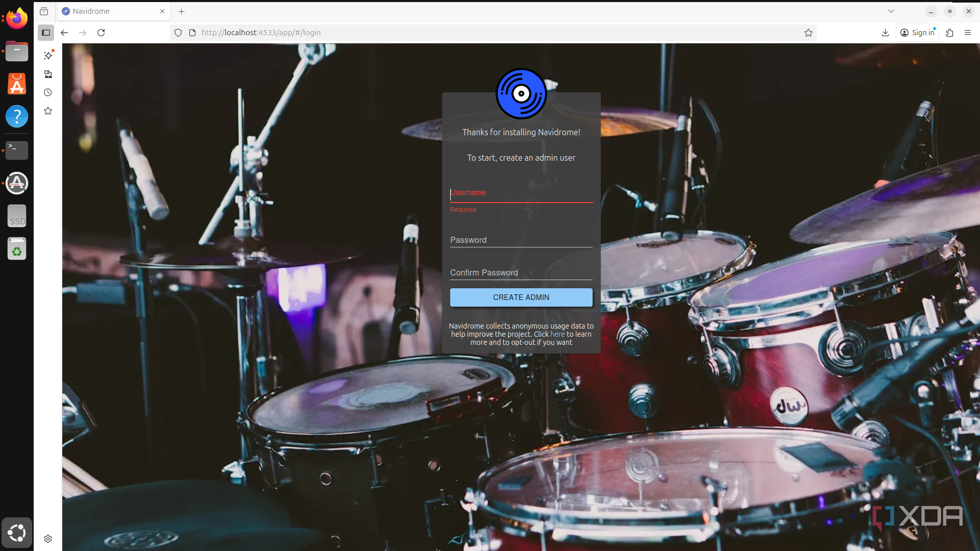Show applications with Ubuntu logo button
The image size is (980, 551).
[x=17, y=533]
